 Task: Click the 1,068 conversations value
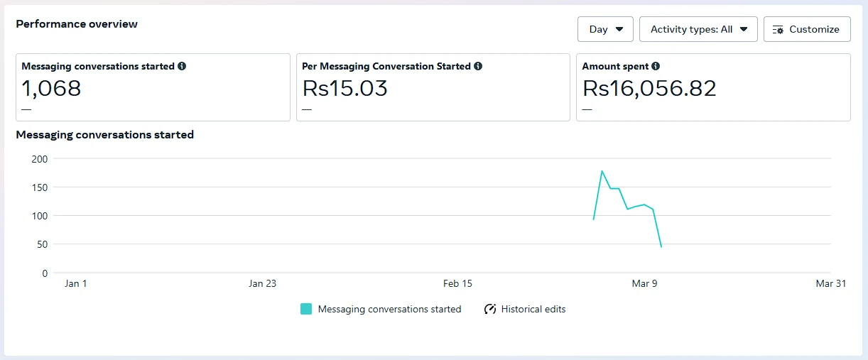[51, 88]
